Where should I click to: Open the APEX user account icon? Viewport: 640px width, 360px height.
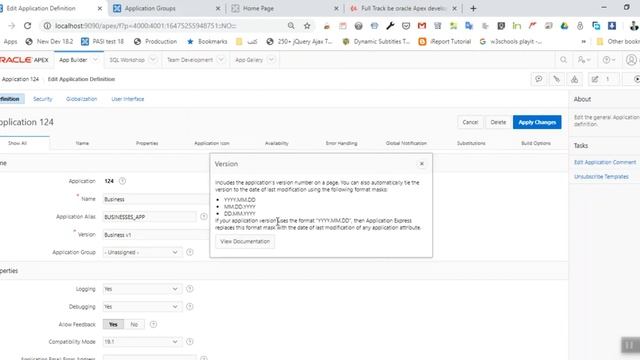(631, 60)
